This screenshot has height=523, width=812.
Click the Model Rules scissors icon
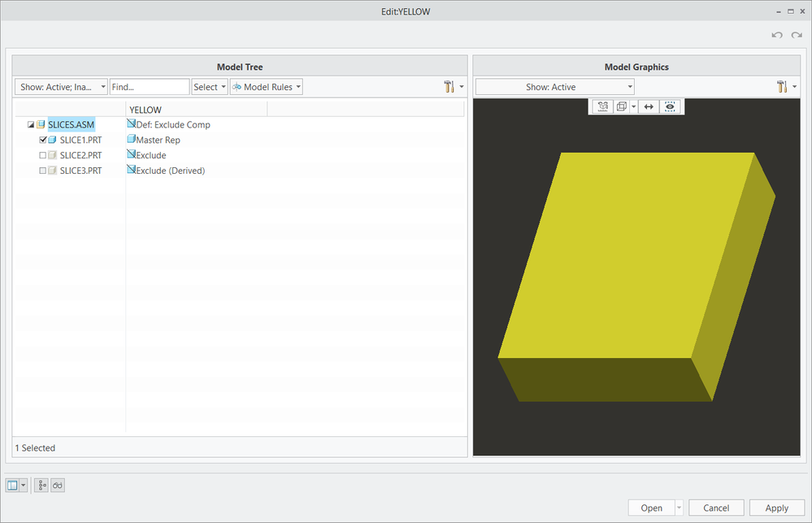coord(237,87)
